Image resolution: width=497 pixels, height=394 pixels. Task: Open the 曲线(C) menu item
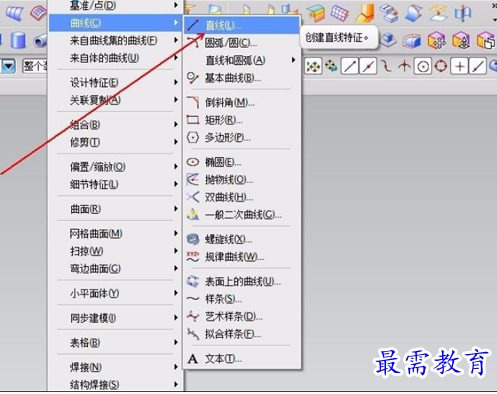click(x=115, y=23)
